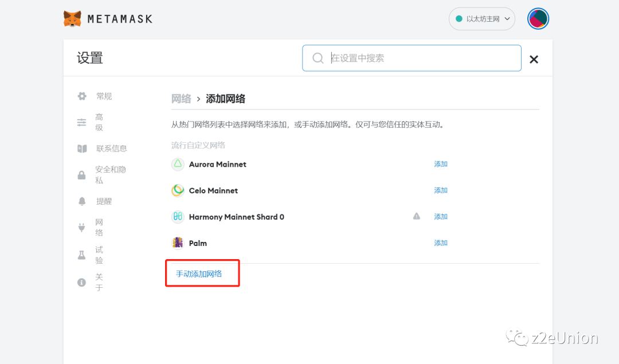619x364 pixels.
Task: Close settings with the X button
Action: (534, 58)
